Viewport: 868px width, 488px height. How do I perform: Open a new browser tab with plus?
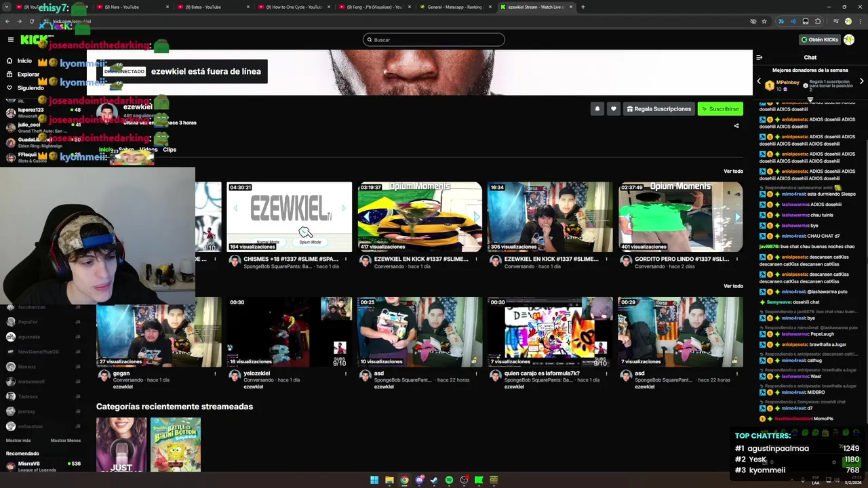pyautogui.click(x=583, y=7)
